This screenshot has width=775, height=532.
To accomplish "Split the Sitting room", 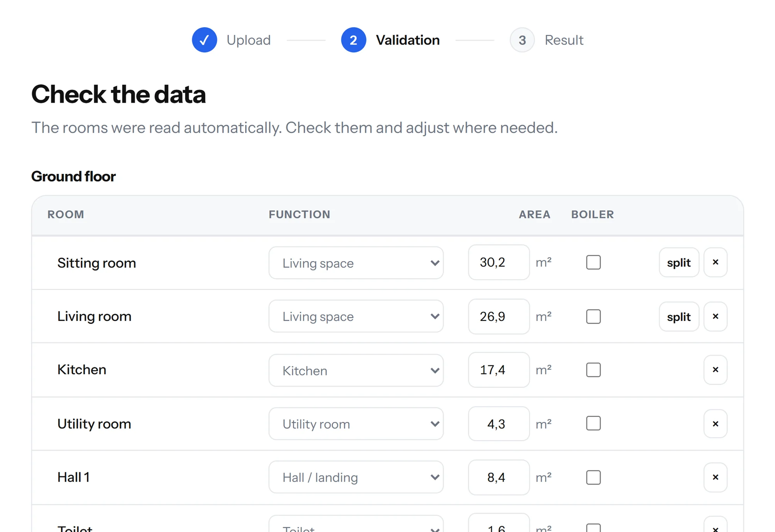I will (679, 262).
